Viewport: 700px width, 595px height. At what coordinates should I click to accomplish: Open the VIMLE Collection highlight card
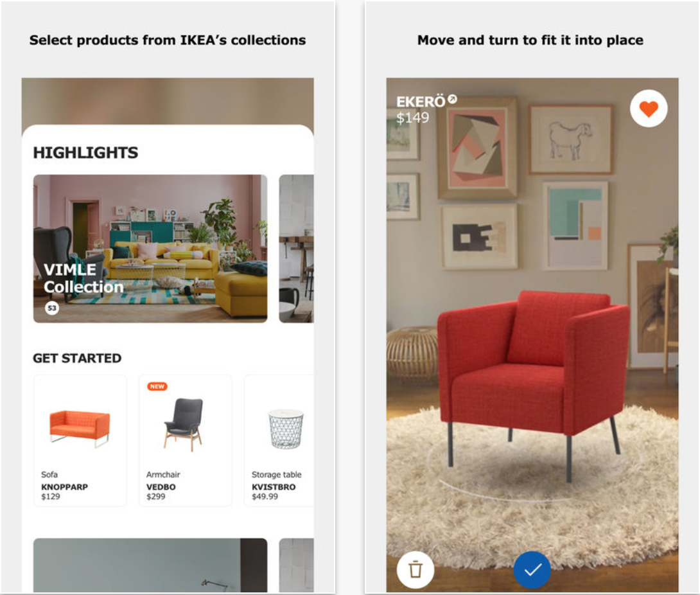coord(150,249)
